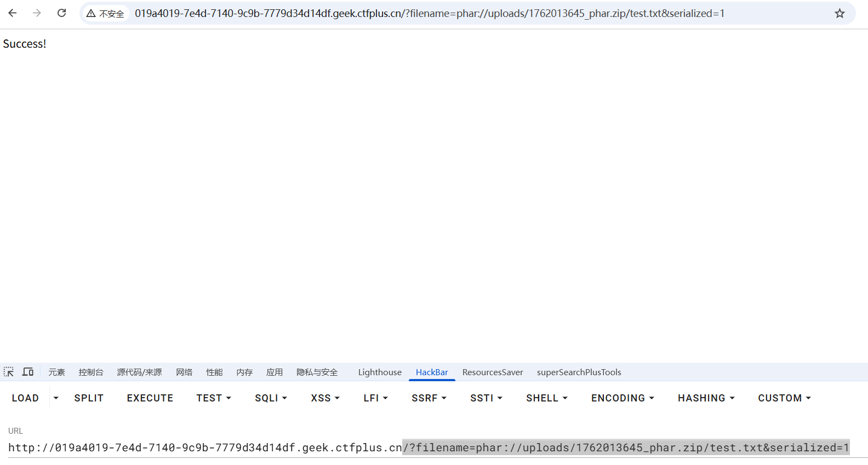Click the browser forward arrow
The width and height of the screenshot is (868, 465).
(37, 13)
